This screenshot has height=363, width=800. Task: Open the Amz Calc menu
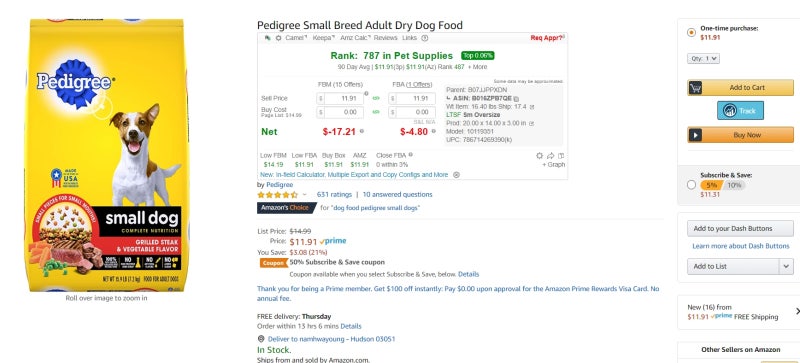coord(355,38)
